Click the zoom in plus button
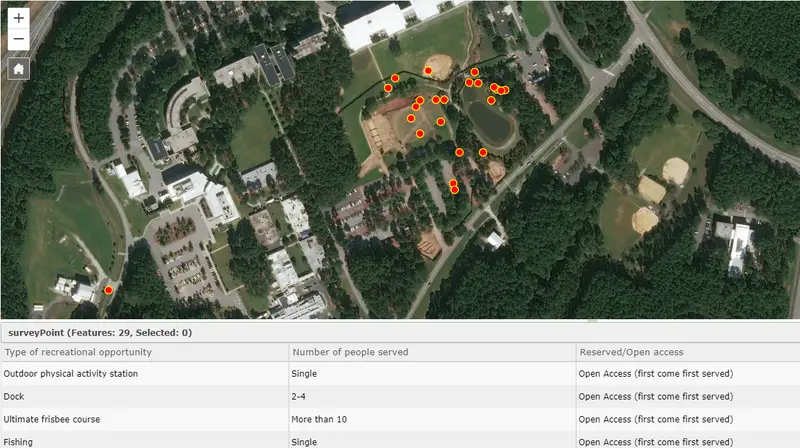Screen dimensions: 800x448 (18, 18)
